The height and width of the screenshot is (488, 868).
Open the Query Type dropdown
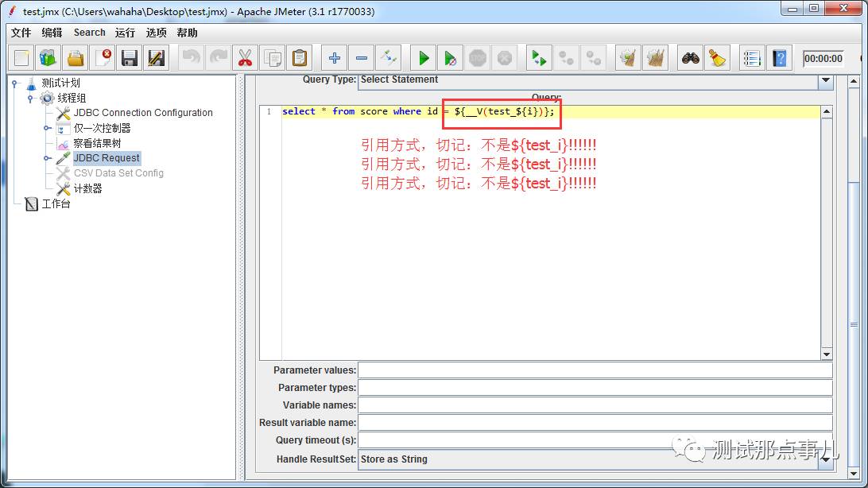[x=826, y=81]
